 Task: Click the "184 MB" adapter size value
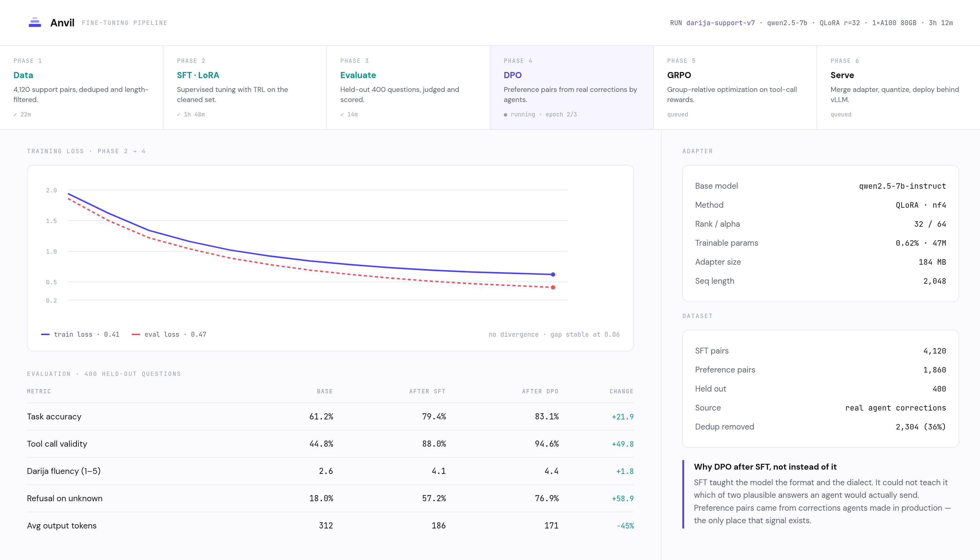tap(932, 262)
